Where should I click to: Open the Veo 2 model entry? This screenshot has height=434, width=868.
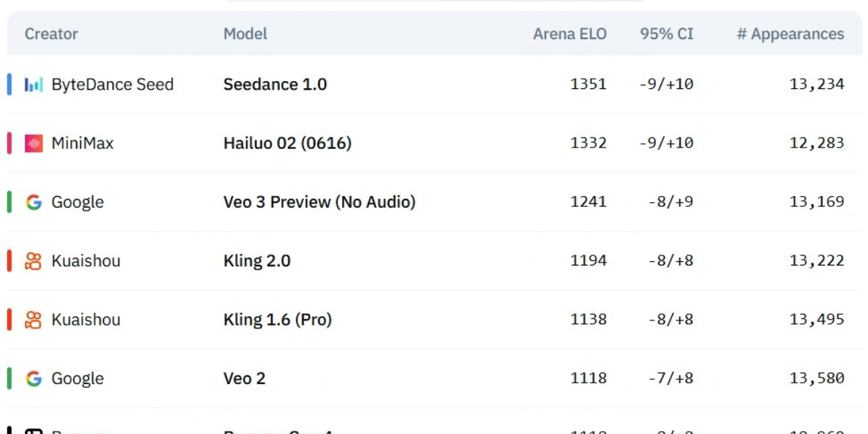pyautogui.click(x=244, y=378)
